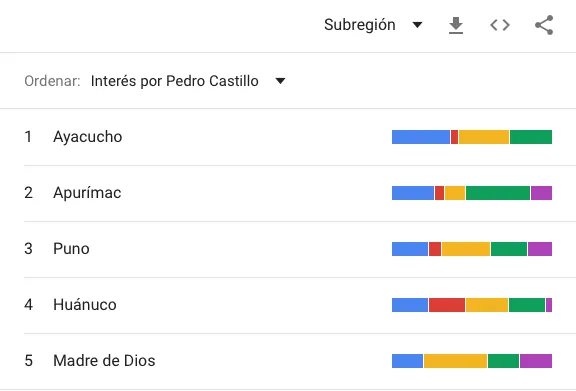Share this chart via the share icon
The height and width of the screenshot is (391, 576).
pyautogui.click(x=544, y=25)
